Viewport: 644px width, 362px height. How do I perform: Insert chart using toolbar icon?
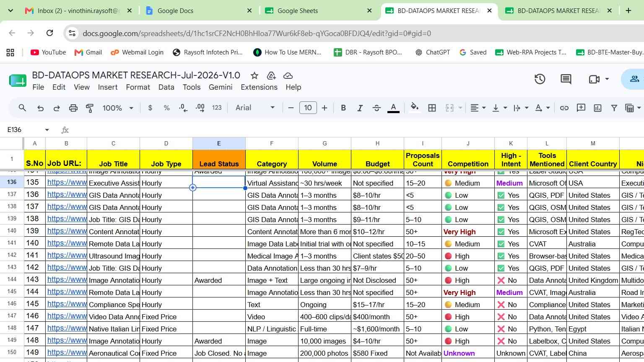597,108
